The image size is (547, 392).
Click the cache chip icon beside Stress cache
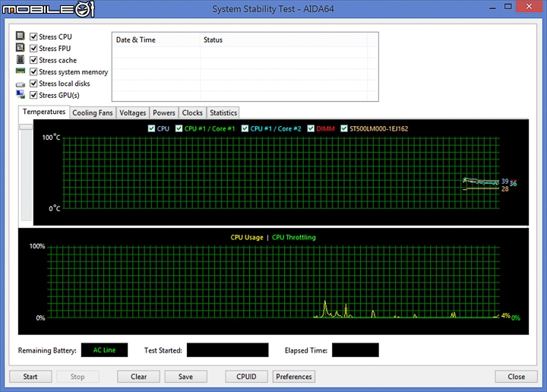pos(21,59)
